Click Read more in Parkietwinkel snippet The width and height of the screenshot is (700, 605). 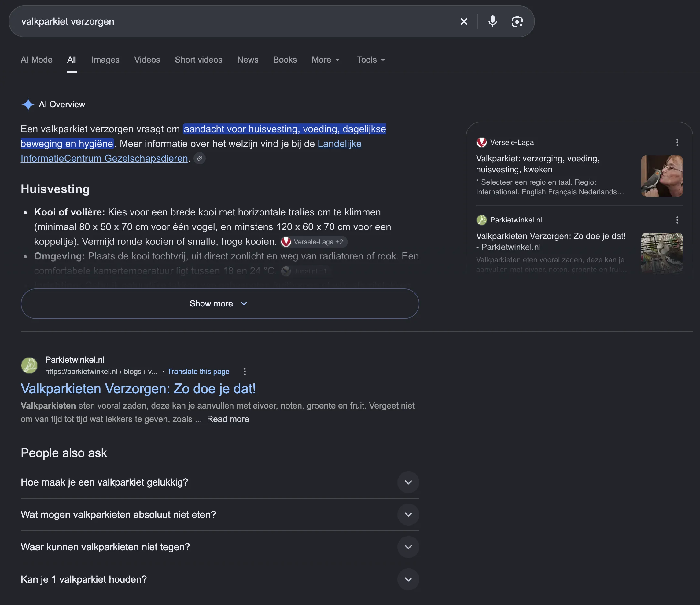(228, 419)
